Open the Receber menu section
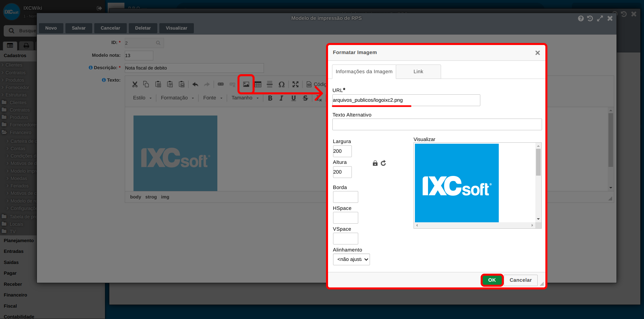 [x=13, y=284]
